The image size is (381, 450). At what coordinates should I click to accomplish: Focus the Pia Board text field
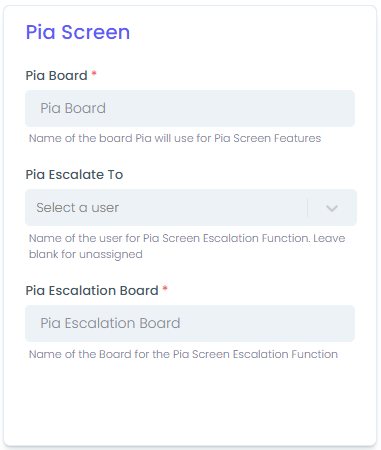[x=190, y=108]
